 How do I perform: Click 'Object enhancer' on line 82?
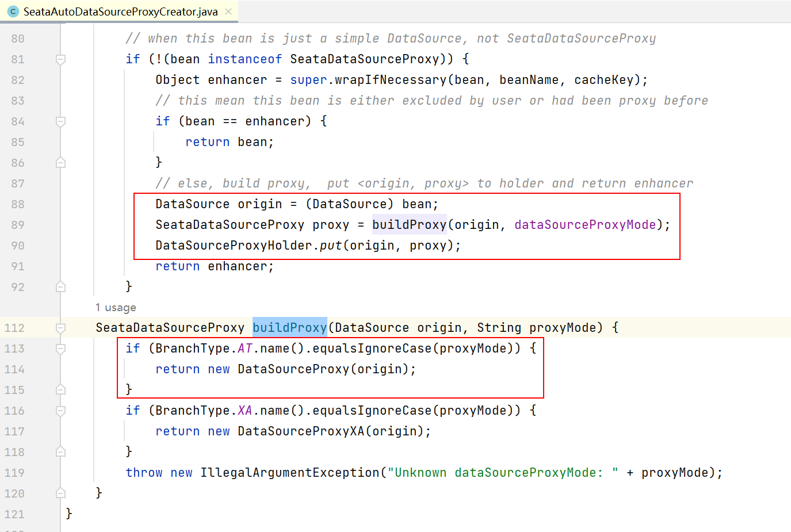tap(211, 80)
